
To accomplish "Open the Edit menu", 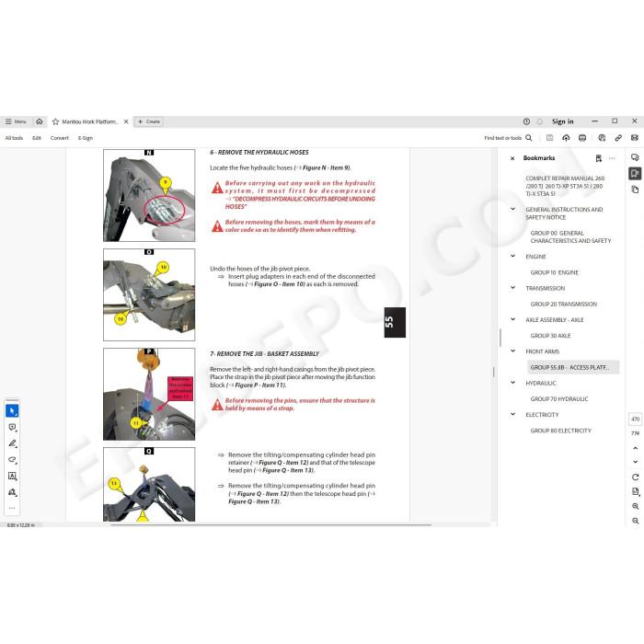I will tap(37, 138).
